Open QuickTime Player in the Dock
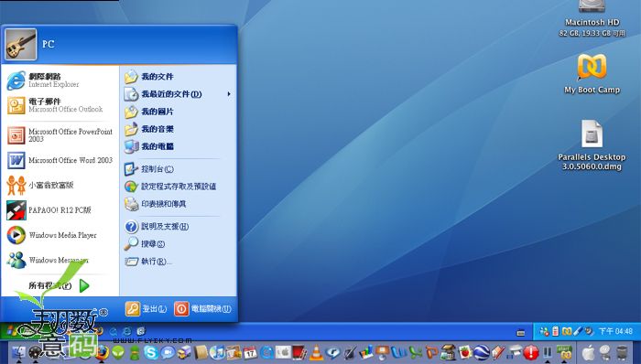 tap(266, 352)
